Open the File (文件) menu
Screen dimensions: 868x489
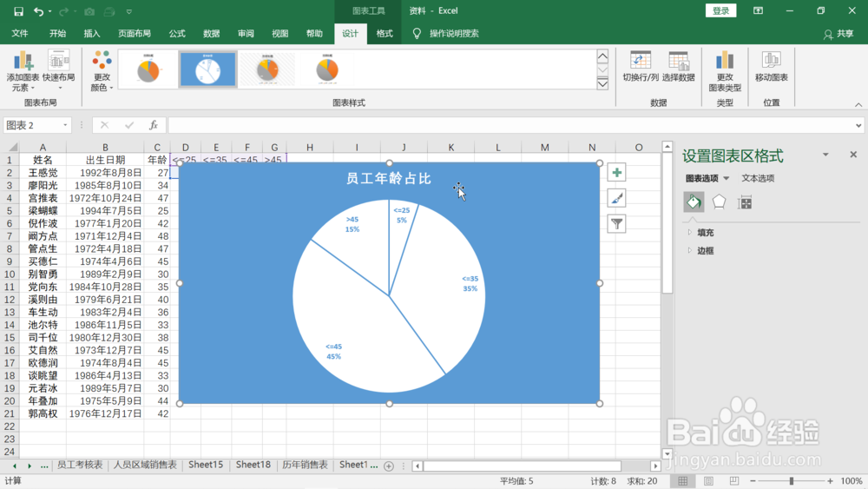tap(20, 33)
